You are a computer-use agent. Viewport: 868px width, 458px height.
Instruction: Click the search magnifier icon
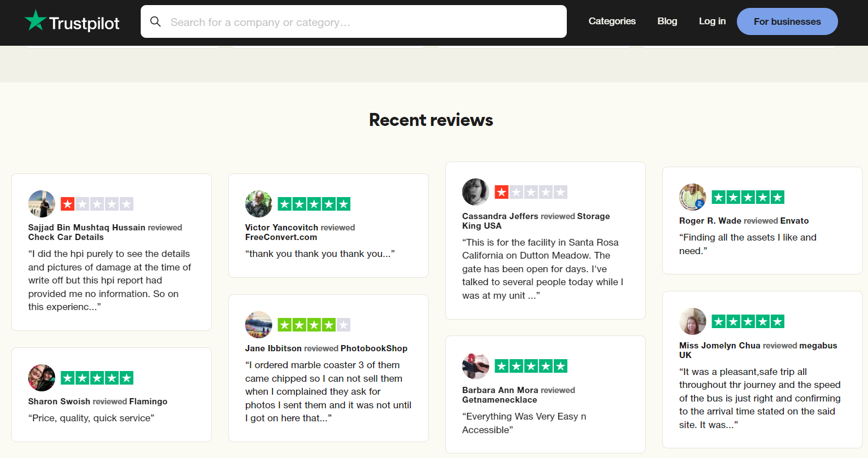(x=155, y=21)
